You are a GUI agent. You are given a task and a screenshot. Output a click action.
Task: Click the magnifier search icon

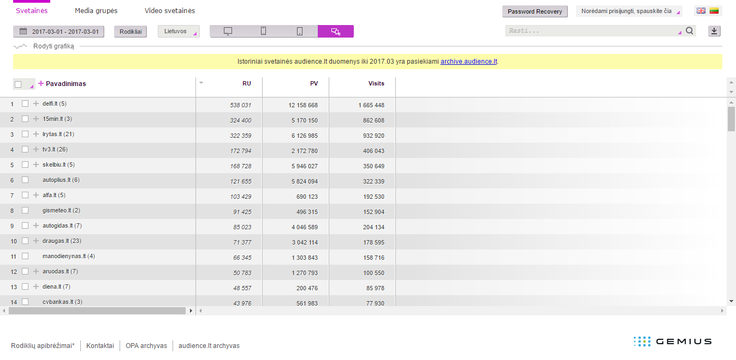click(689, 31)
